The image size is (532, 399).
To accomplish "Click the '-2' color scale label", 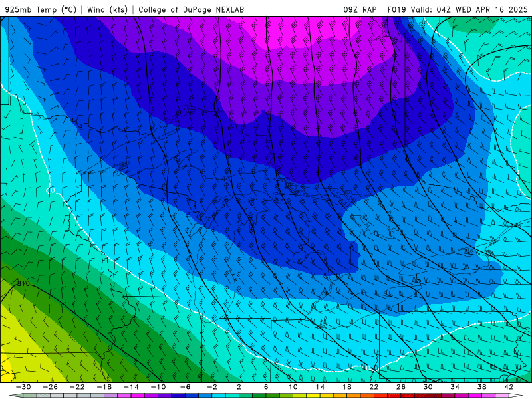I will click(211, 387).
